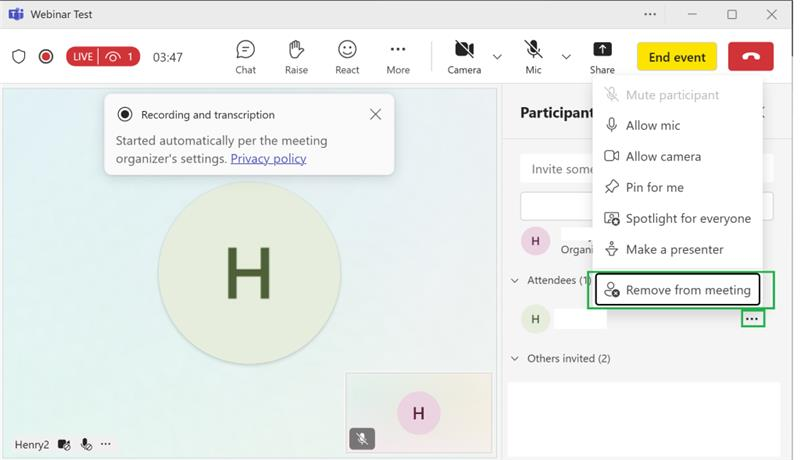Click the Henry2 name label
The height and width of the screenshot is (460, 800).
(32, 444)
